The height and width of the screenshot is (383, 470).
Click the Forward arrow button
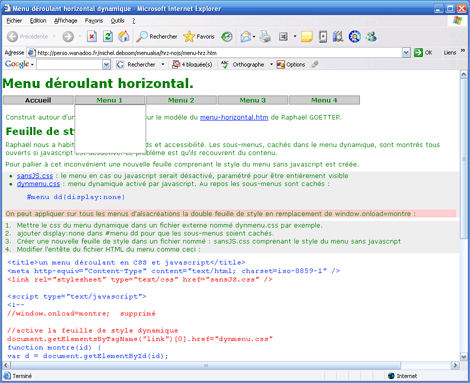point(68,36)
